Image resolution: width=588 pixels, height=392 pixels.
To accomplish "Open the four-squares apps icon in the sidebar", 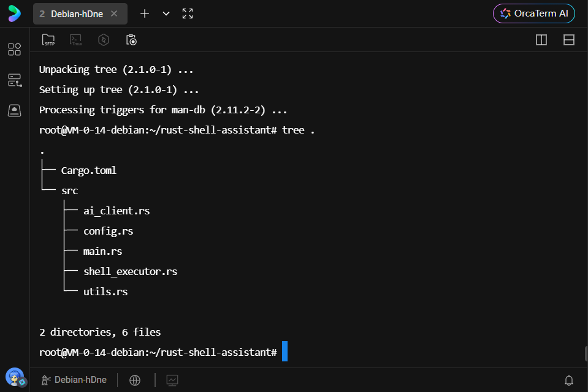I will point(14,50).
